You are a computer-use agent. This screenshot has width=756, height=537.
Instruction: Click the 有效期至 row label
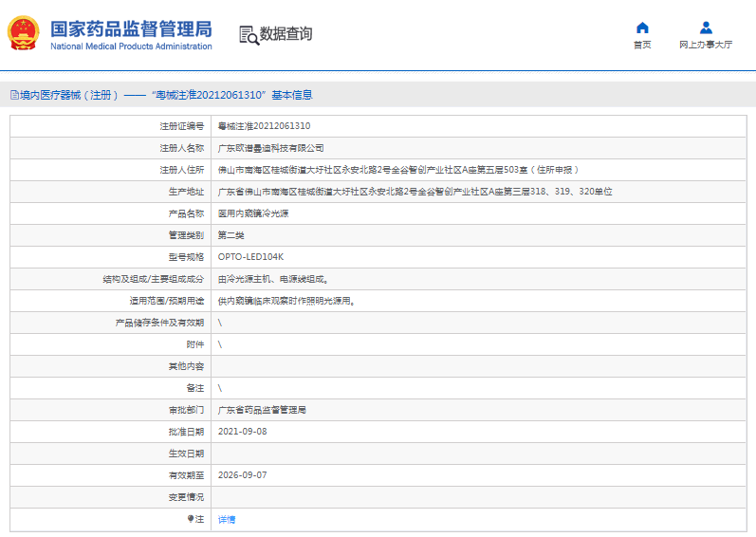[x=186, y=475]
